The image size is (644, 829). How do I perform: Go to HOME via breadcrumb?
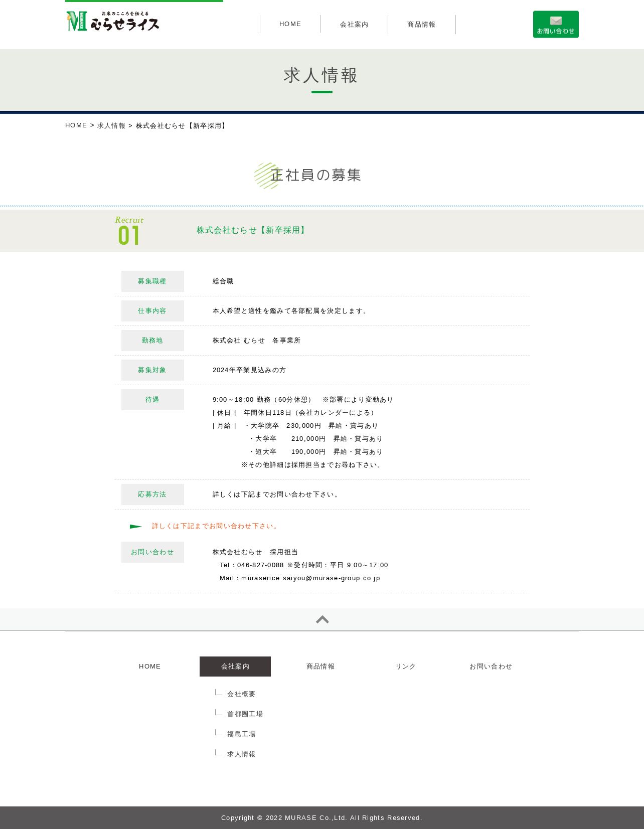point(76,125)
